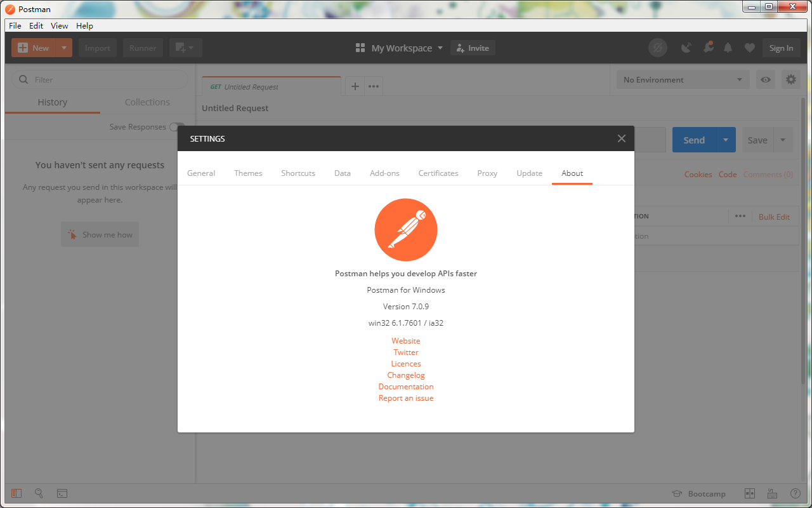Screen dimensions: 812x508
Task: Expand the Save dropdown arrow
Action: (x=783, y=140)
